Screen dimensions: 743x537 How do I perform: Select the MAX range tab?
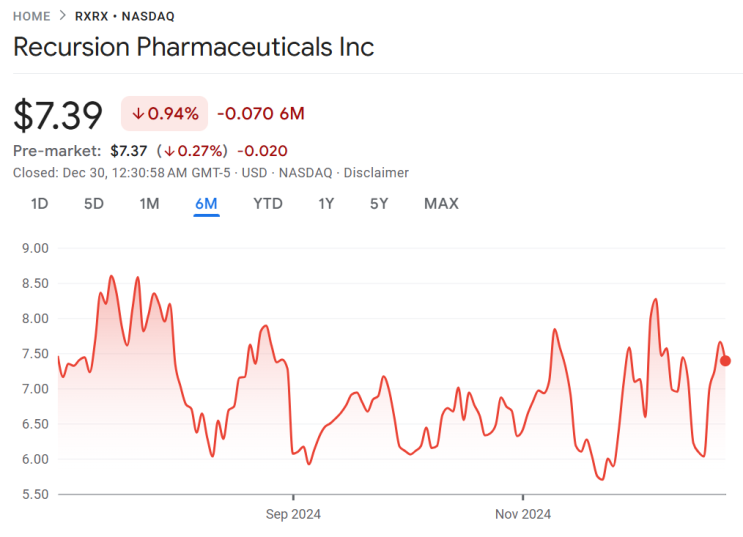pyautogui.click(x=441, y=204)
